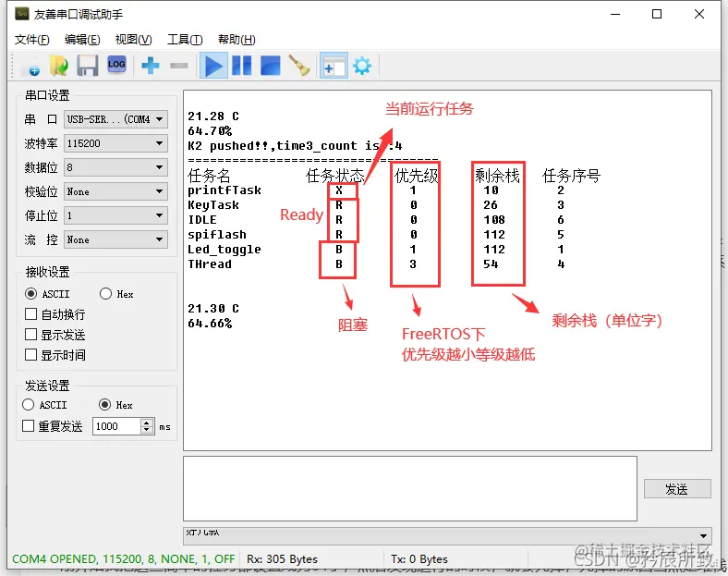Toggle logging with the LOG icon
Image resolution: width=728 pixels, height=576 pixels.
pyautogui.click(x=116, y=65)
